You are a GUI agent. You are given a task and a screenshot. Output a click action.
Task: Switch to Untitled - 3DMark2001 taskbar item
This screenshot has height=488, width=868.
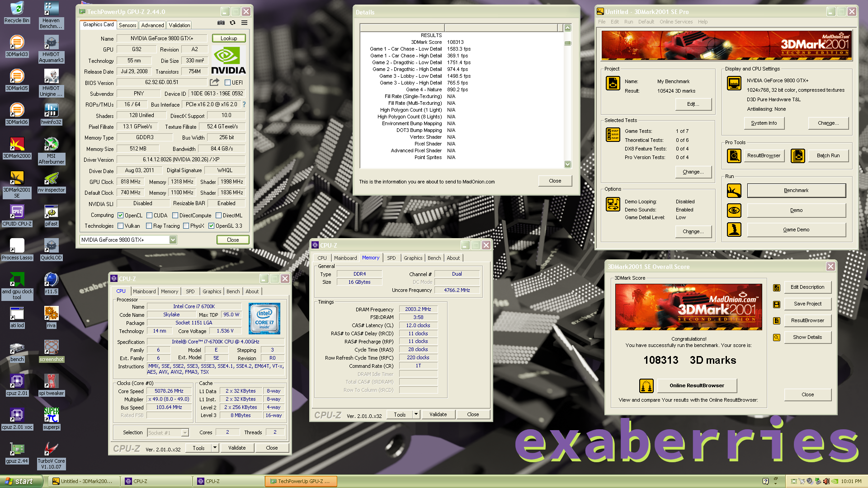tap(84, 481)
